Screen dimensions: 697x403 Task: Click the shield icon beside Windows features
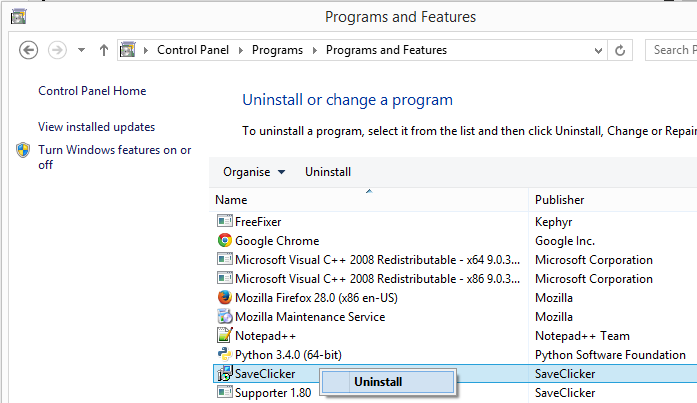[23, 150]
